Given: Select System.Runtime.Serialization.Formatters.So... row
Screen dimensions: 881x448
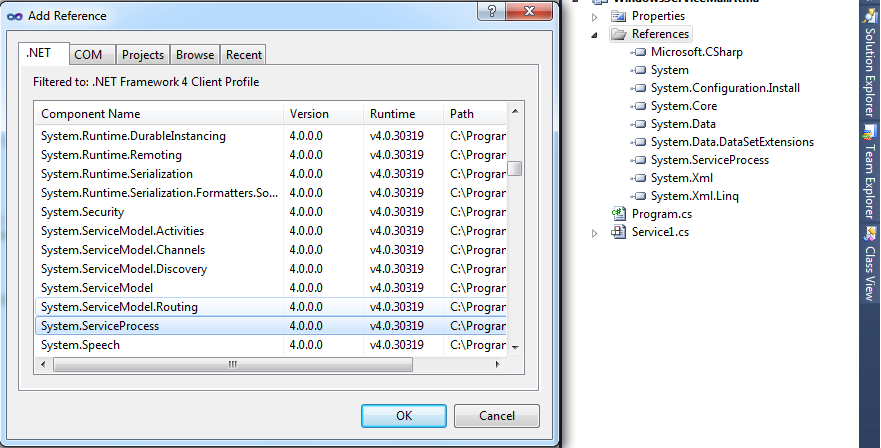Looking at the screenshot, I should tap(270, 193).
